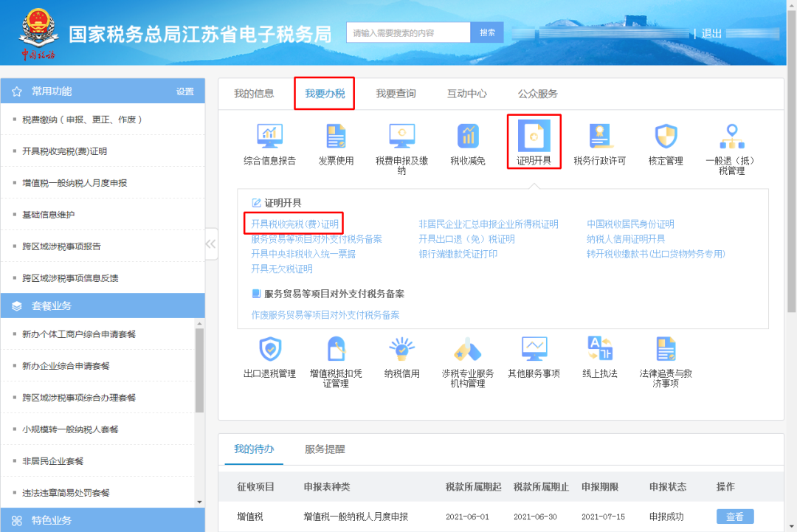Image resolution: width=797 pixels, height=532 pixels.
Task: Open the 开具税收完税(费)证明 link in 证明开具
Action: point(294,224)
